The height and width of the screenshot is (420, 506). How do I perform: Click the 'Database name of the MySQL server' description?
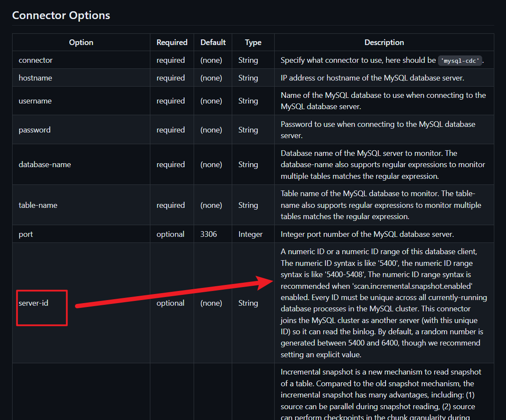383,165
